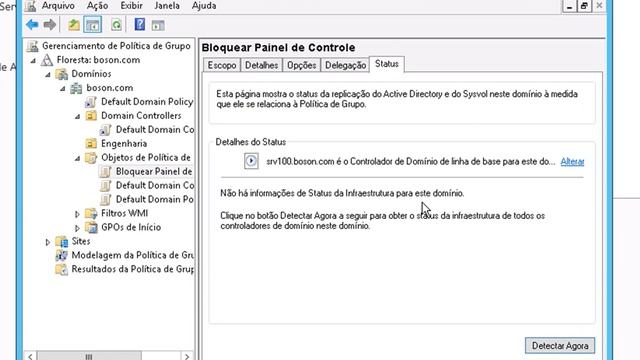Click the MMC console icon in the menu bar
The height and width of the screenshot is (360, 640).
(x=31, y=6)
